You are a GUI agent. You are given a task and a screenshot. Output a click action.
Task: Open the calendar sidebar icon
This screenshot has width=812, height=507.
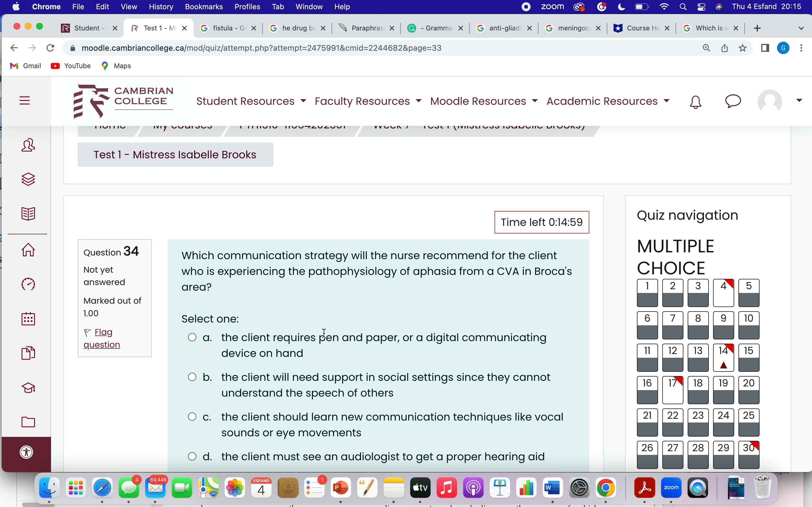point(28,319)
